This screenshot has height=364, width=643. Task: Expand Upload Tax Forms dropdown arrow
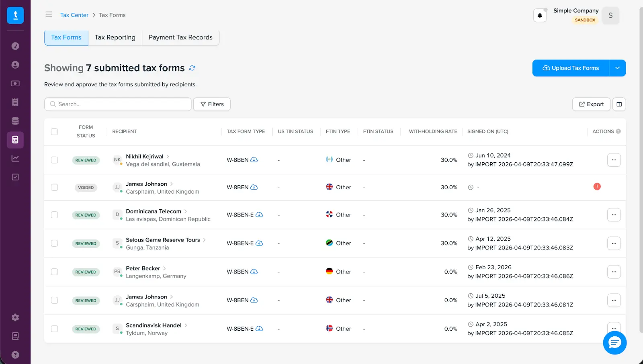point(617,68)
